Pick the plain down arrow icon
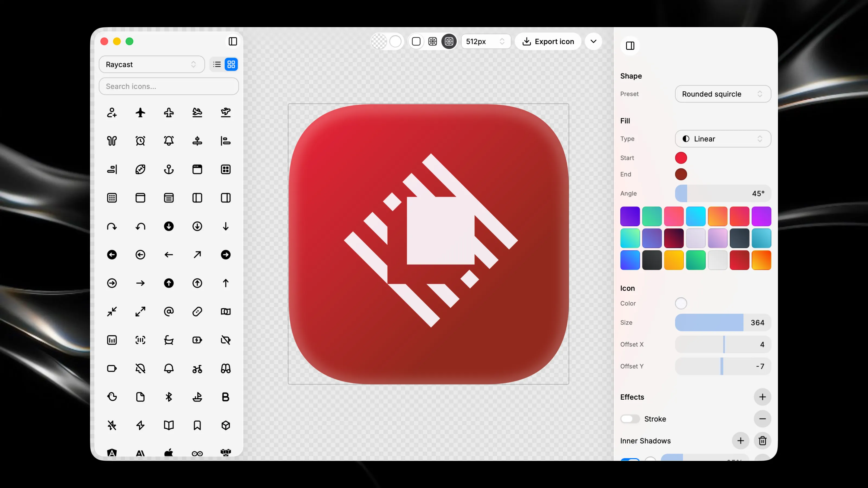 tap(226, 226)
